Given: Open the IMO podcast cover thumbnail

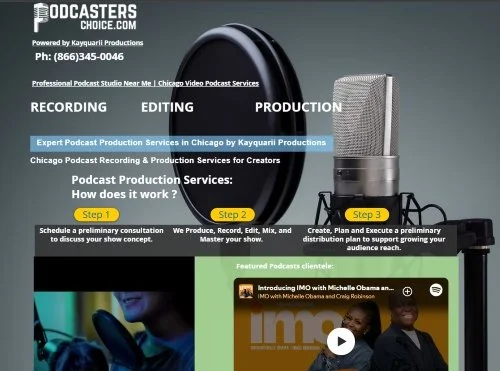Looking at the screenshot, I should point(246,291).
